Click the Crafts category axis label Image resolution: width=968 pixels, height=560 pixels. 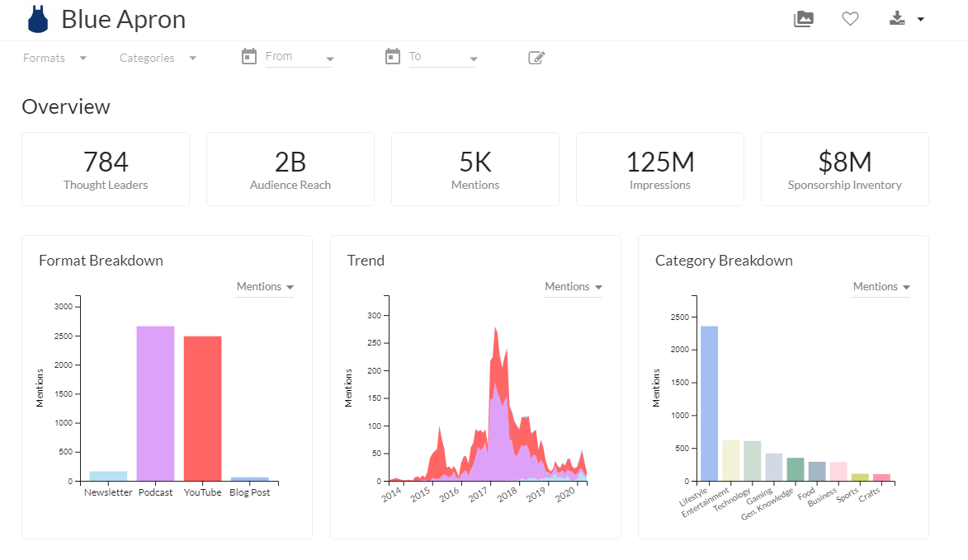[869, 494]
